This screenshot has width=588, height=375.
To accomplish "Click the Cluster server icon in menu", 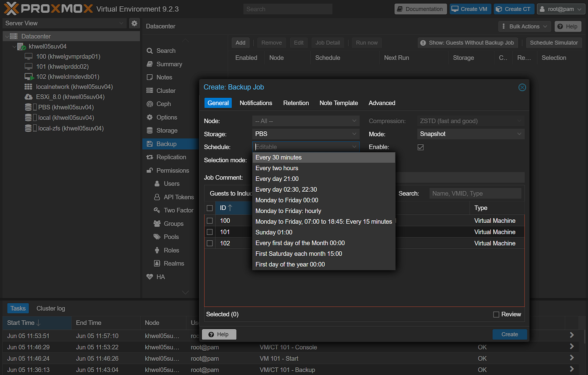I will (150, 91).
